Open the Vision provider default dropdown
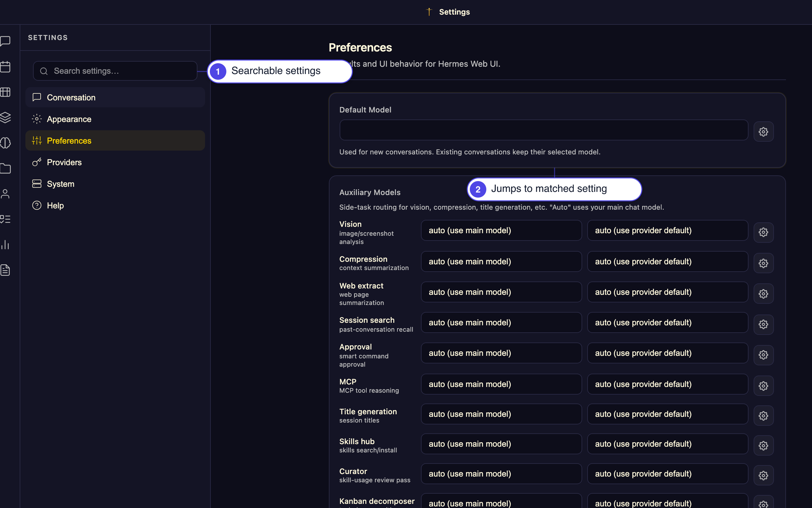The image size is (812, 508). click(x=667, y=230)
